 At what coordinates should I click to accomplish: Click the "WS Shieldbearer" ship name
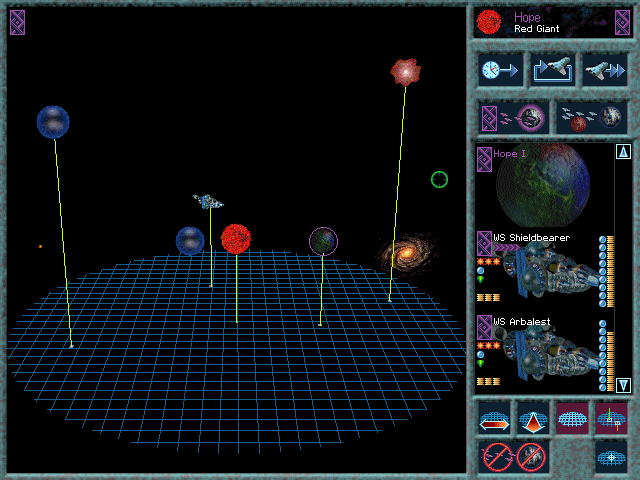(531, 238)
